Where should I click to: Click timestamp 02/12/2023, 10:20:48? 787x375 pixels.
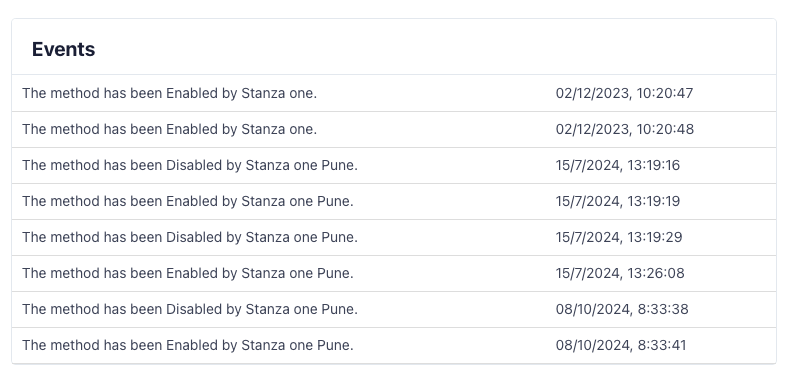tap(625, 130)
